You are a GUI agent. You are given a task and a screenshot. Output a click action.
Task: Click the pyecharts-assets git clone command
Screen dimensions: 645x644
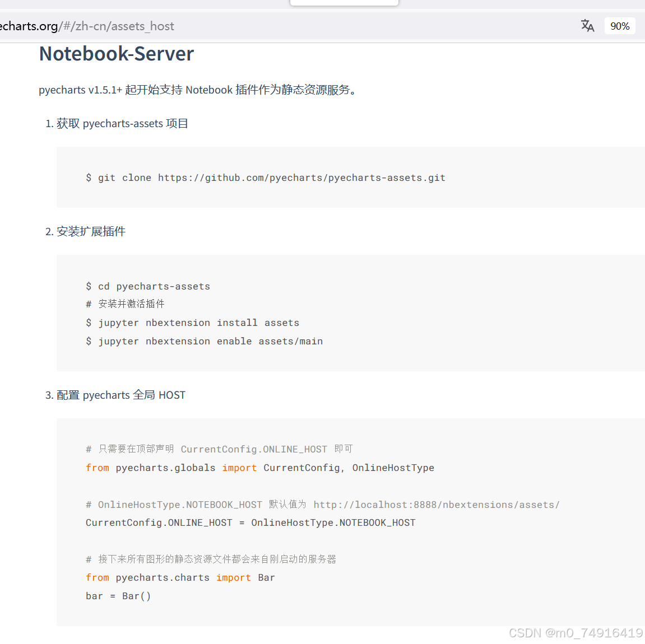tap(266, 178)
